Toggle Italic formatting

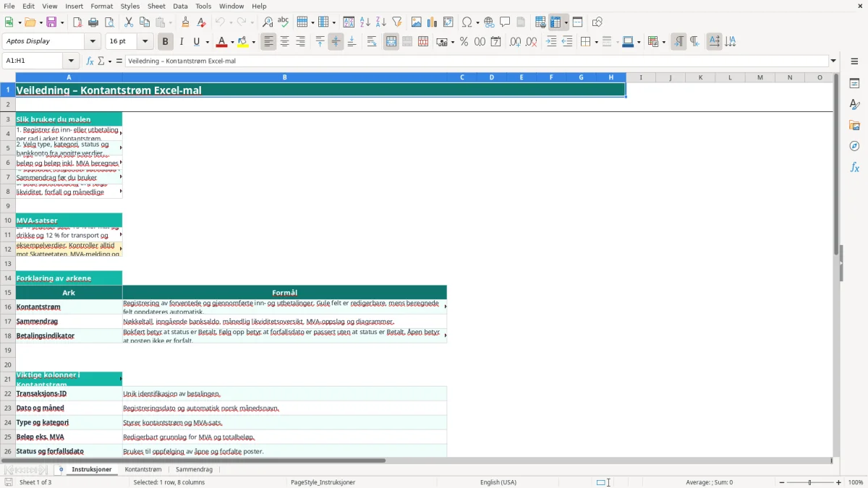pyautogui.click(x=181, y=42)
